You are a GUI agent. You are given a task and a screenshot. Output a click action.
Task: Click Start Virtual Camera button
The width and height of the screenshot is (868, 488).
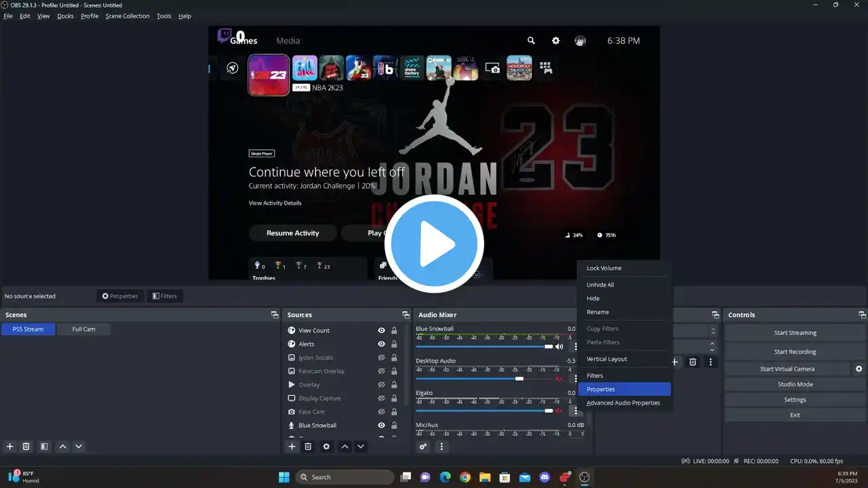(787, 369)
